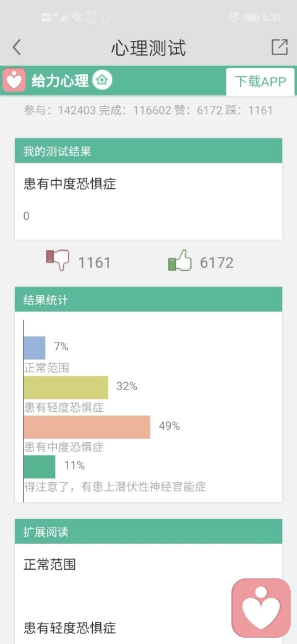
Task: Tap the alarm clock icon in status bar
Action: 233,17
